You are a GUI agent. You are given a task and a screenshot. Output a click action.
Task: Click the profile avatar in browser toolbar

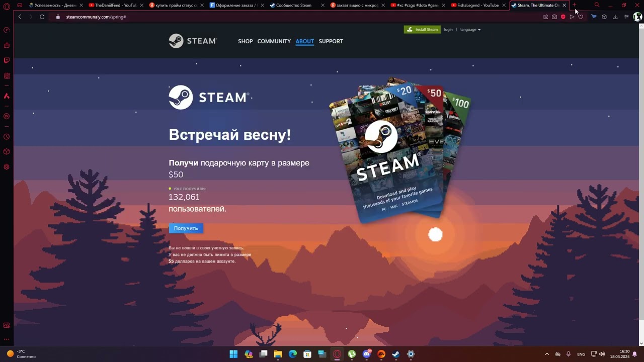coord(637,17)
